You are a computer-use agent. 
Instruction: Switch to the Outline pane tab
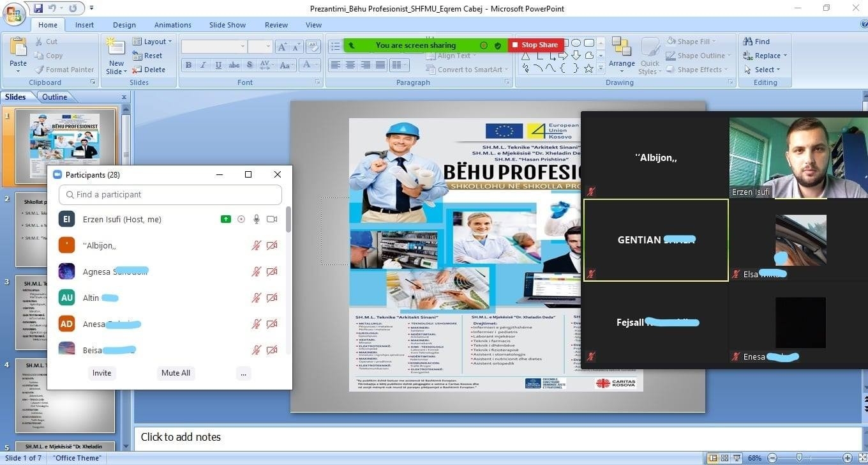click(x=54, y=97)
